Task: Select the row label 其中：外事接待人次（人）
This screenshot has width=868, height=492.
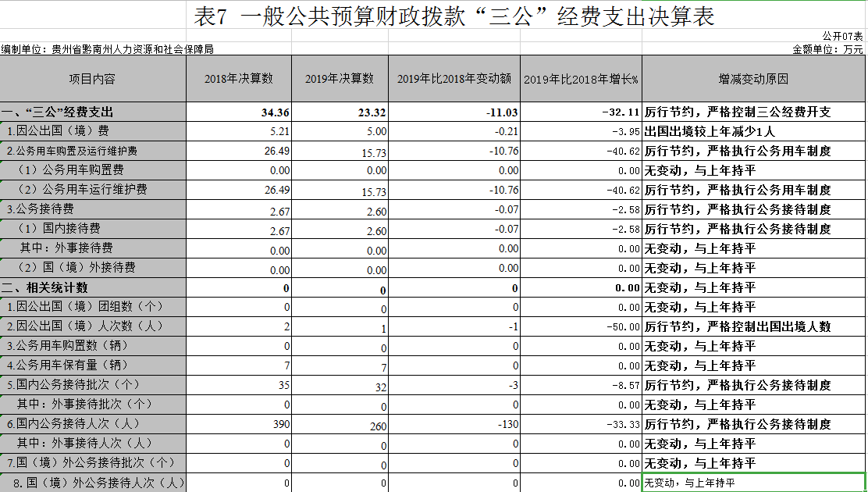Action: coord(92,444)
